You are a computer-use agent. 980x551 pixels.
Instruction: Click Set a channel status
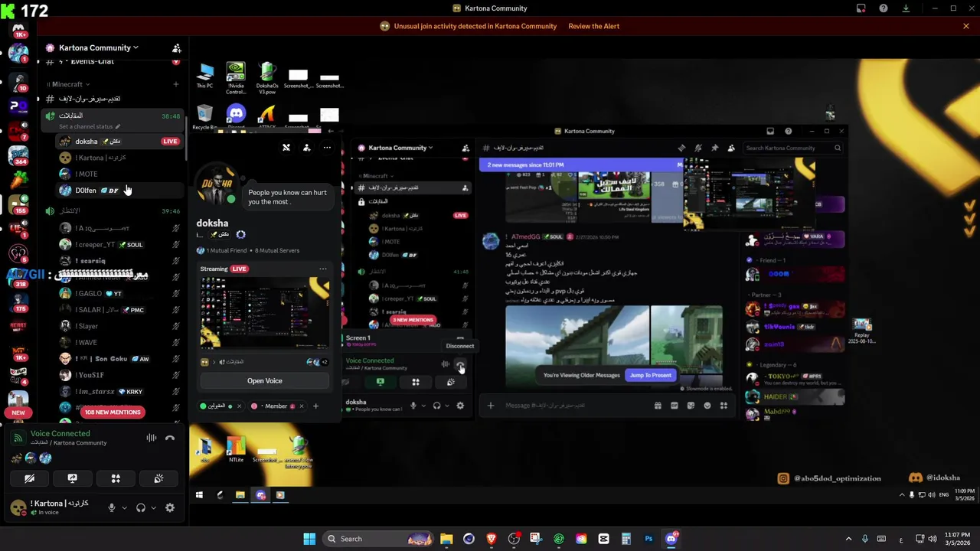tap(90, 126)
